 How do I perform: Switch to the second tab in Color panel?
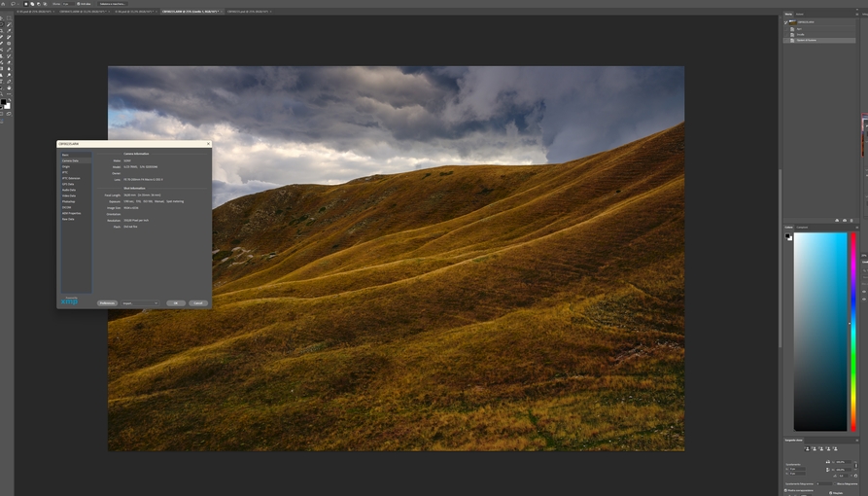click(x=803, y=228)
